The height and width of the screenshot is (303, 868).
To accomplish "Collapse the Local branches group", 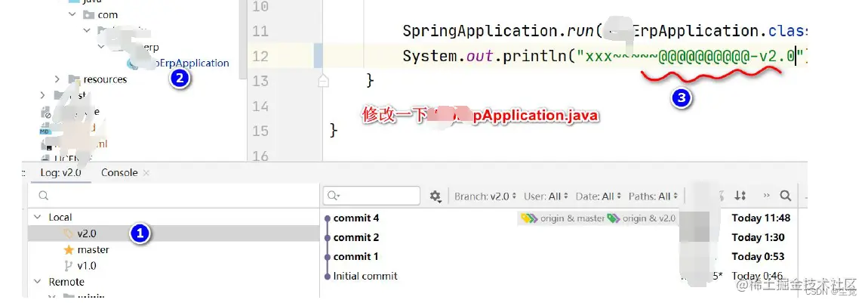I will pyautogui.click(x=38, y=217).
